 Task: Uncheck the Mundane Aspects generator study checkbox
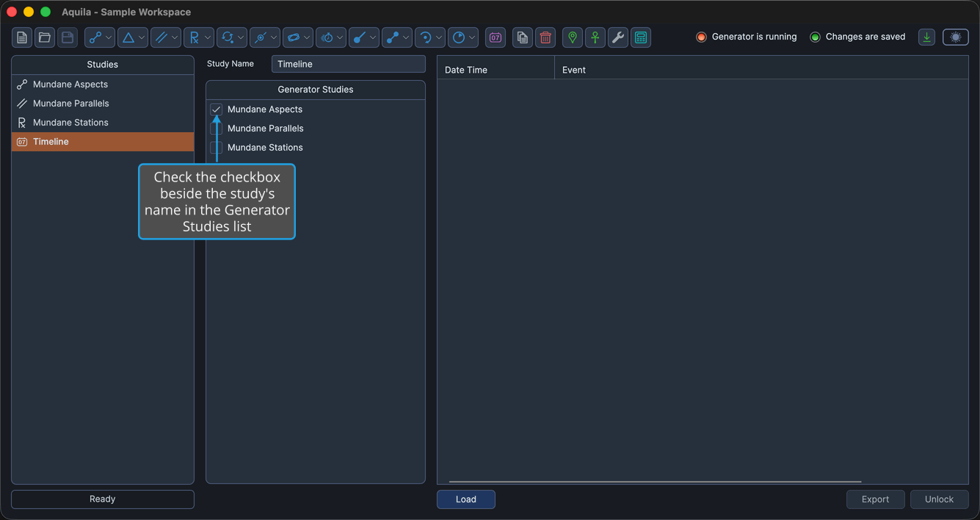click(217, 109)
